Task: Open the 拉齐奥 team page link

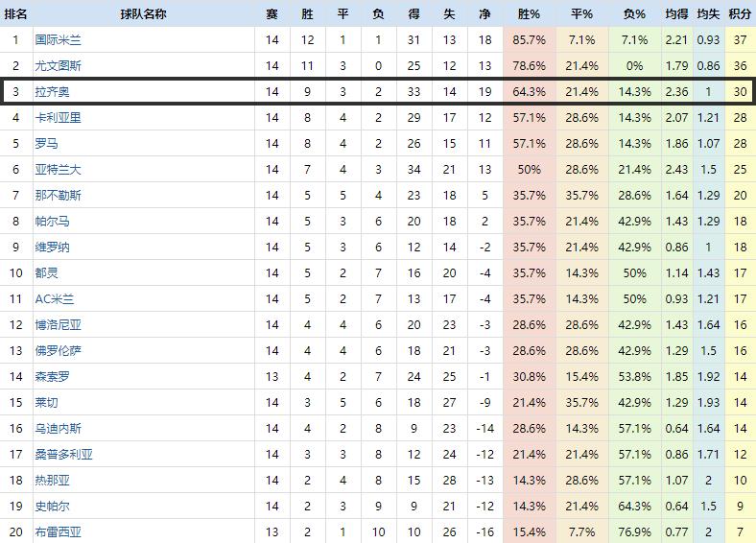Action: pyautogui.click(x=52, y=92)
